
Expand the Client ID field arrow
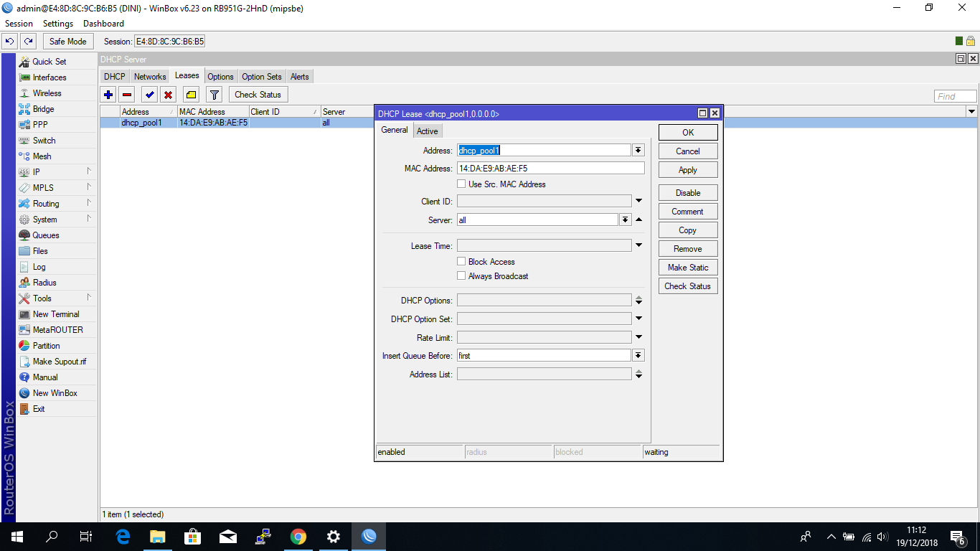pyautogui.click(x=639, y=202)
